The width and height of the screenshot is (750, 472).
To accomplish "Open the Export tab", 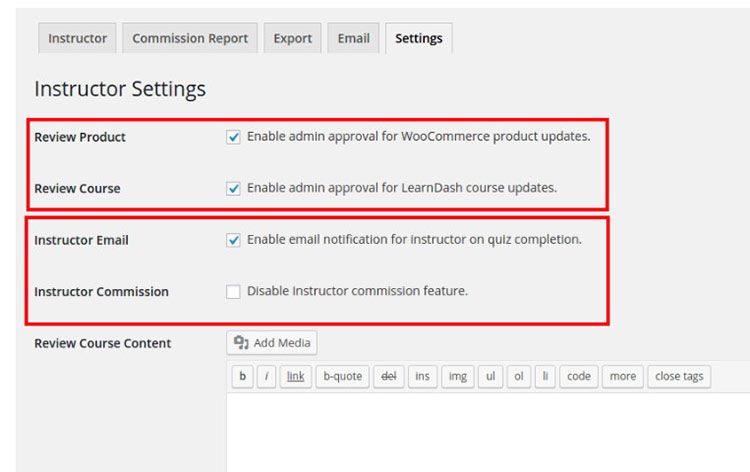I will click(292, 39).
